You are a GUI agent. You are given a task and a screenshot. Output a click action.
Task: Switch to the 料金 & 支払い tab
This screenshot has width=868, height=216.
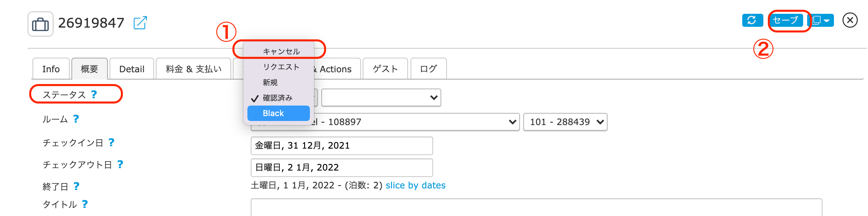click(x=193, y=69)
